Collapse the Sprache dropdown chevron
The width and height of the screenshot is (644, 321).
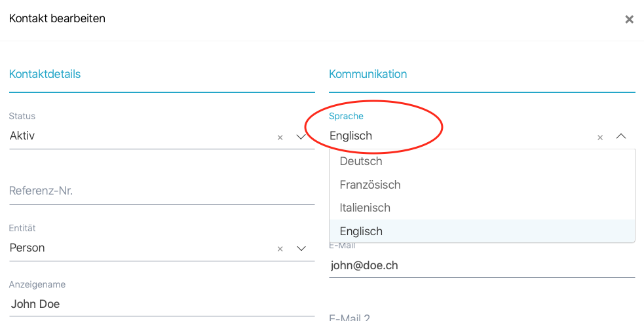point(621,137)
